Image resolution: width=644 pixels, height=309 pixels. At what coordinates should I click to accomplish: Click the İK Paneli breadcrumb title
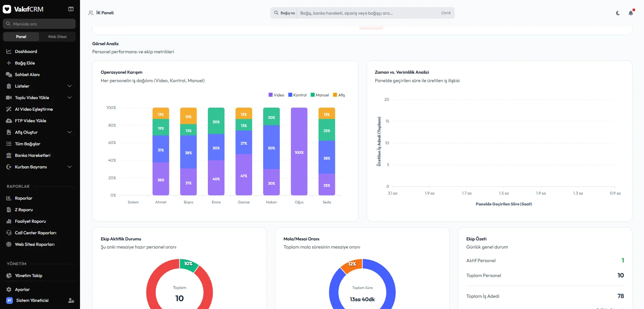click(105, 13)
